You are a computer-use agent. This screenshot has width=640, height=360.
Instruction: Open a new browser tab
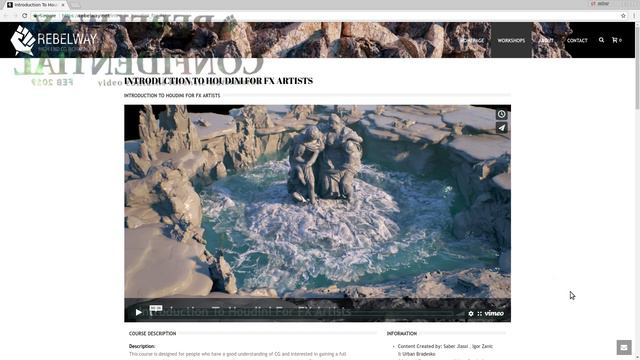point(75,5)
